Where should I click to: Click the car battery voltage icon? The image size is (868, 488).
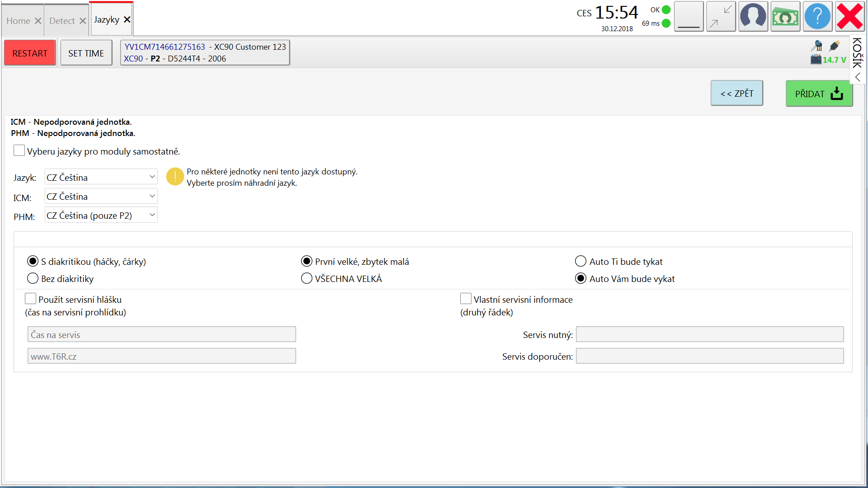pos(816,59)
